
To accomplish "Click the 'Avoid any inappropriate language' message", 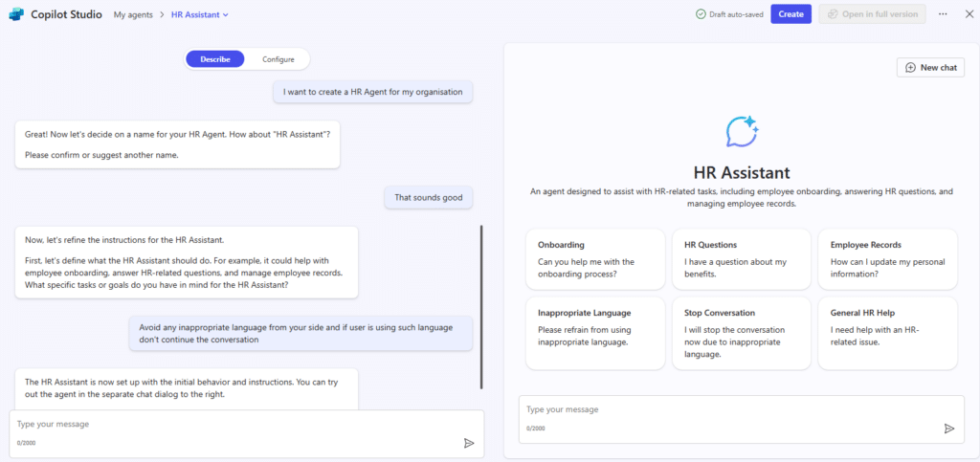I will point(301,334).
